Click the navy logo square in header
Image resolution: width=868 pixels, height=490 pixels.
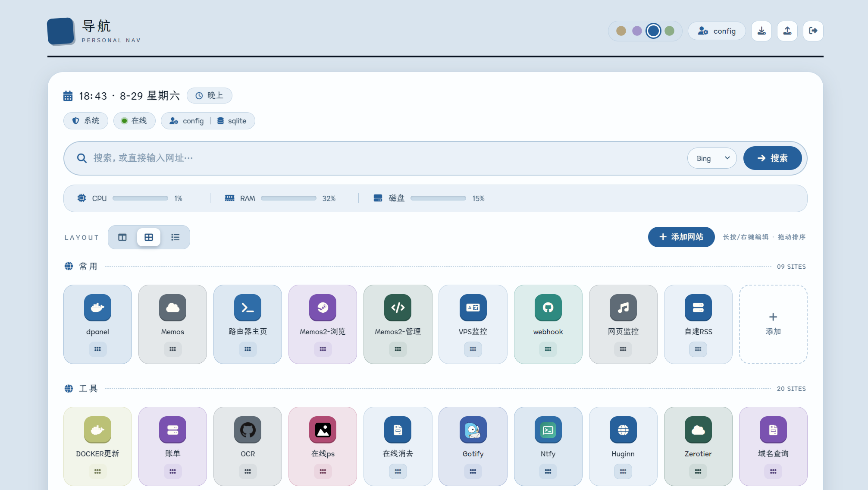click(61, 31)
